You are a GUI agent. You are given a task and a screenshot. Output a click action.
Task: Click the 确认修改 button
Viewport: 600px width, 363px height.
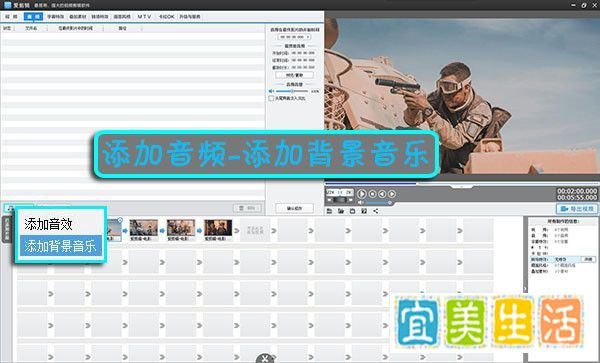294,208
